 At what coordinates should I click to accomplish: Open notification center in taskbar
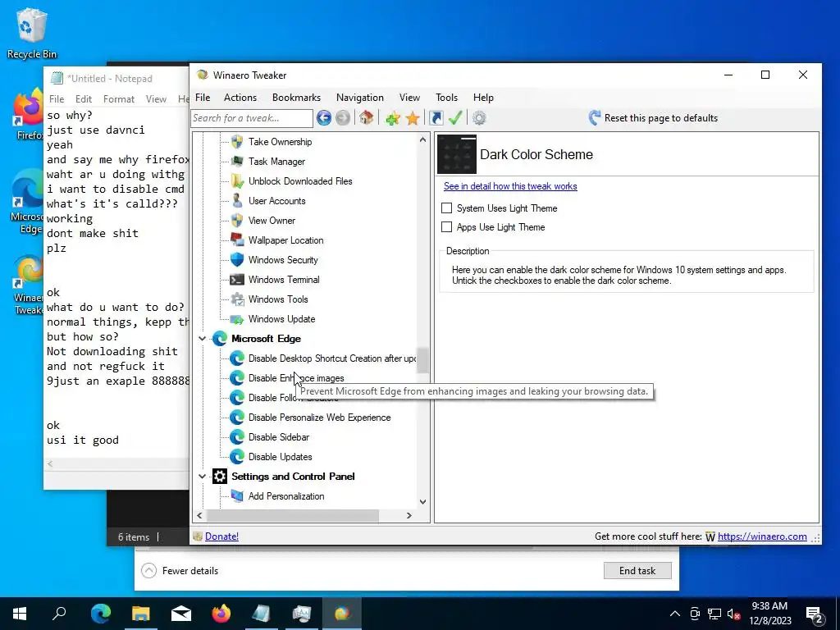point(815,614)
